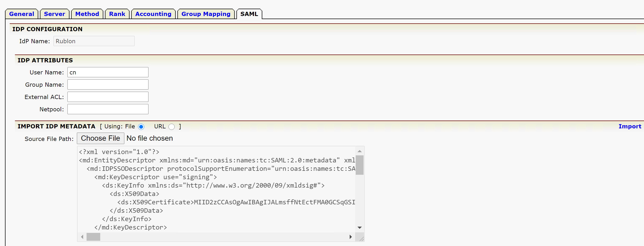Open the General tab
The height and width of the screenshot is (246, 644).
pos(22,14)
